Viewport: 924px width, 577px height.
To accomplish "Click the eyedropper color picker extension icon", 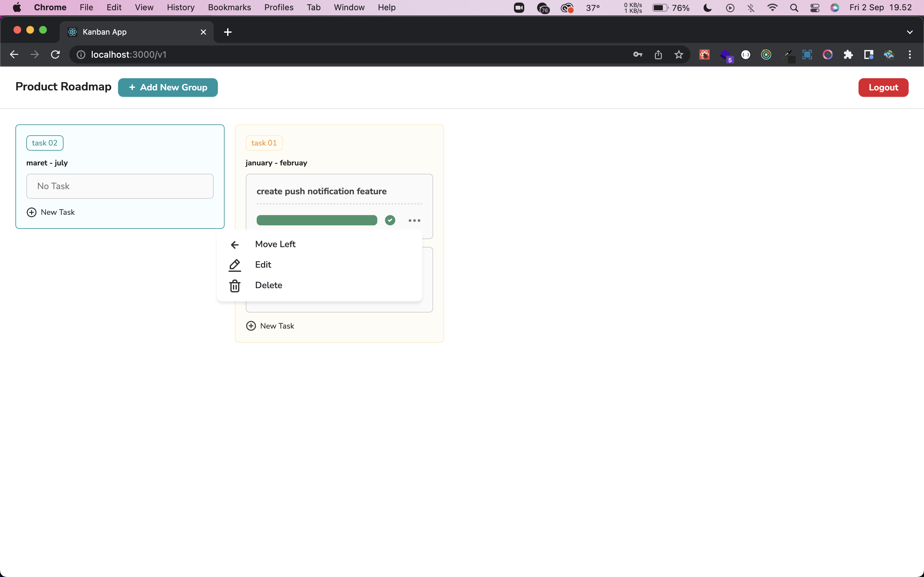I will pyautogui.click(x=788, y=54).
